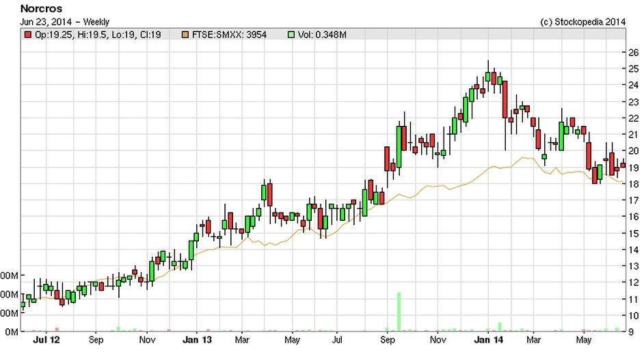The width and height of the screenshot is (644, 357).
Task: Click the 'Norcros' chart title
Action: [x=41, y=8]
